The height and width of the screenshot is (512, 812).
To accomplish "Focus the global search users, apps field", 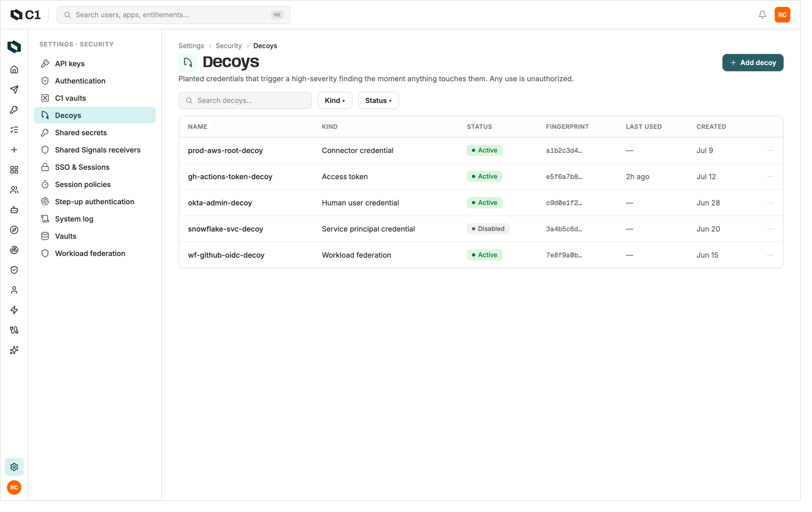I will coord(173,15).
